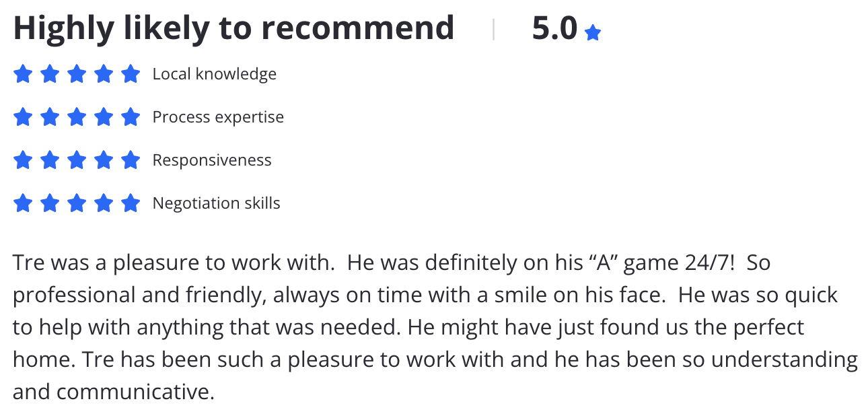This screenshot has width=868, height=414.
Task: Click the first star of Negotiation skills
Action: click(23, 203)
